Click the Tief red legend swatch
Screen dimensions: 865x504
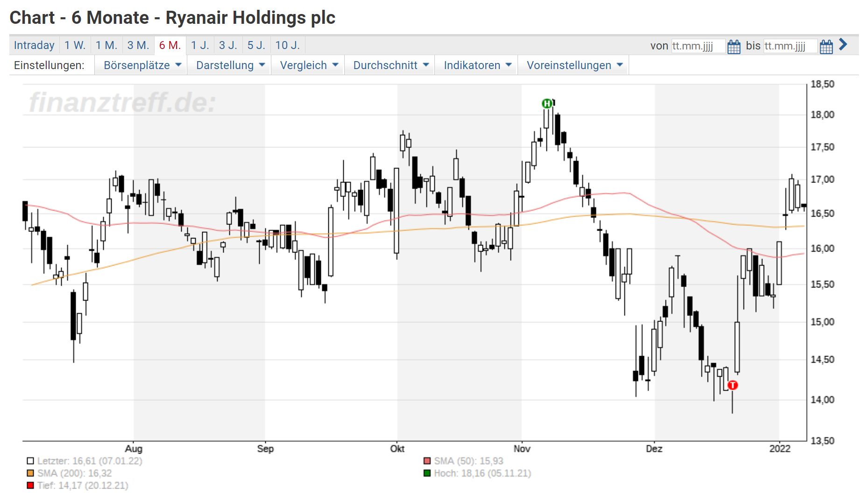tap(30, 485)
